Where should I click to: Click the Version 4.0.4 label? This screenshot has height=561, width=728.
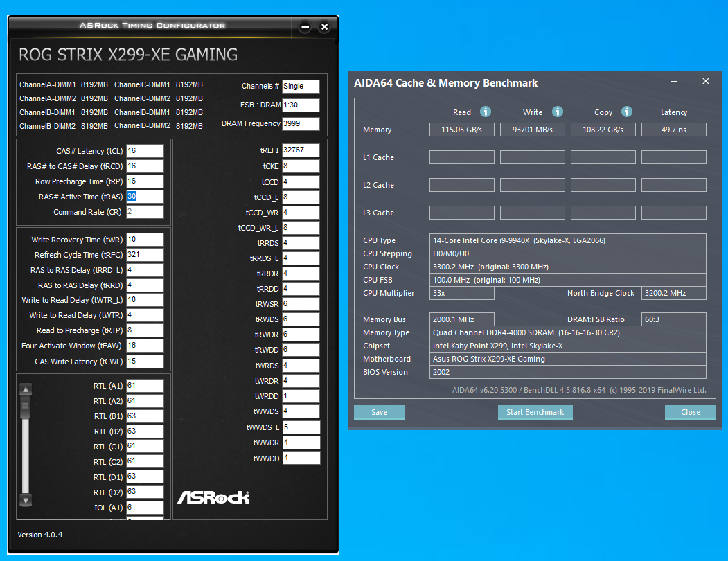40,535
